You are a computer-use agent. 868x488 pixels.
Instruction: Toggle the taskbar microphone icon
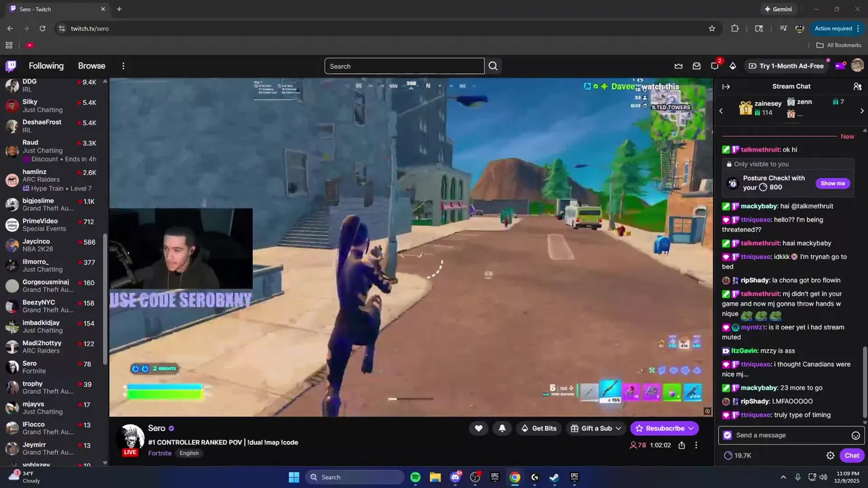[797, 477]
